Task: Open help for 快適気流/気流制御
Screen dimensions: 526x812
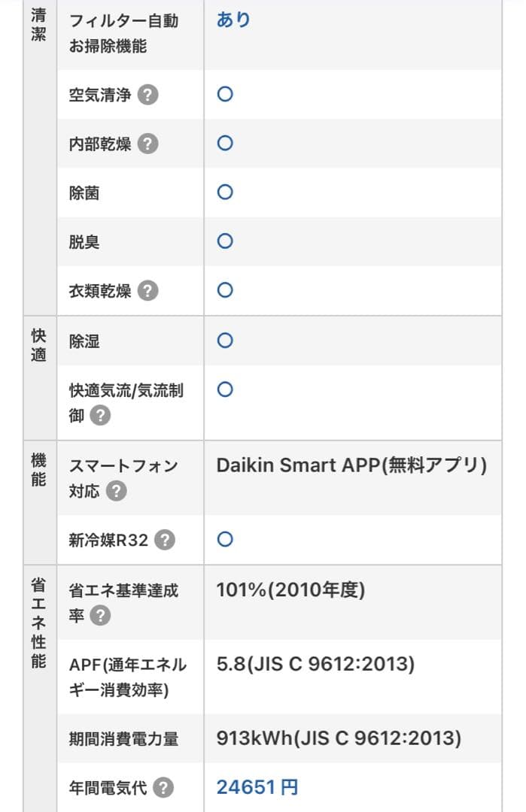Action: coord(100,415)
